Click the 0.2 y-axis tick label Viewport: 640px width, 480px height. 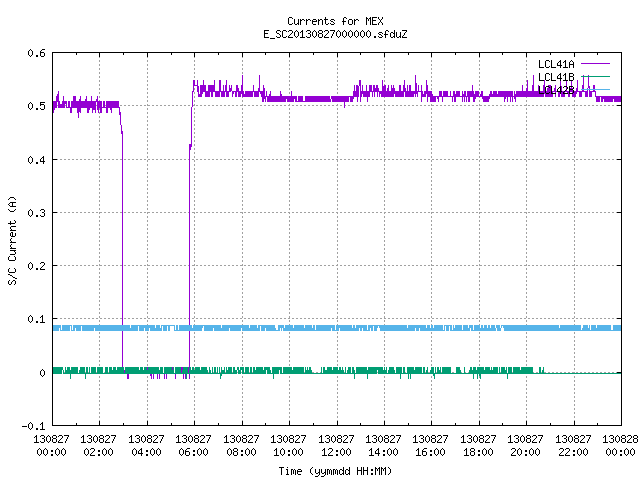(36, 266)
